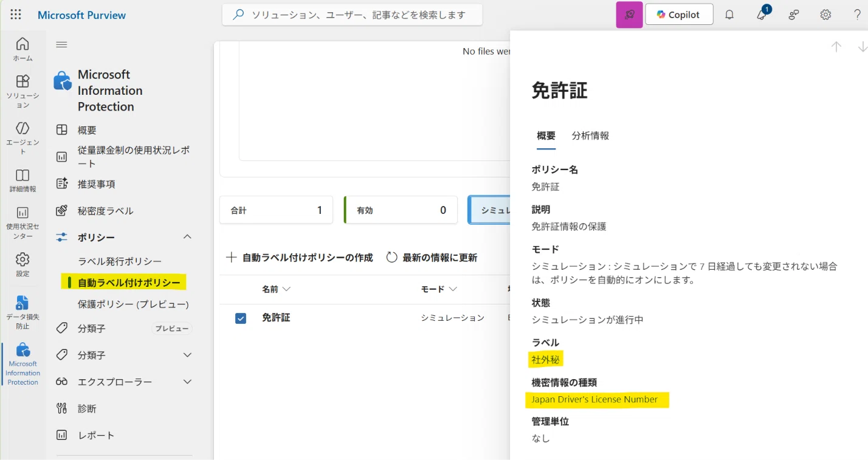Uncheck the 免許証 policy row checkbox

[x=241, y=318]
